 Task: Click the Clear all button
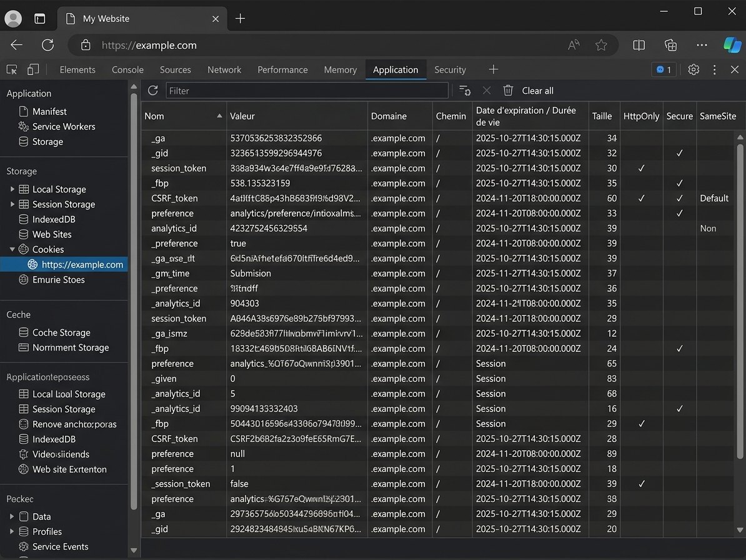(537, 91)
